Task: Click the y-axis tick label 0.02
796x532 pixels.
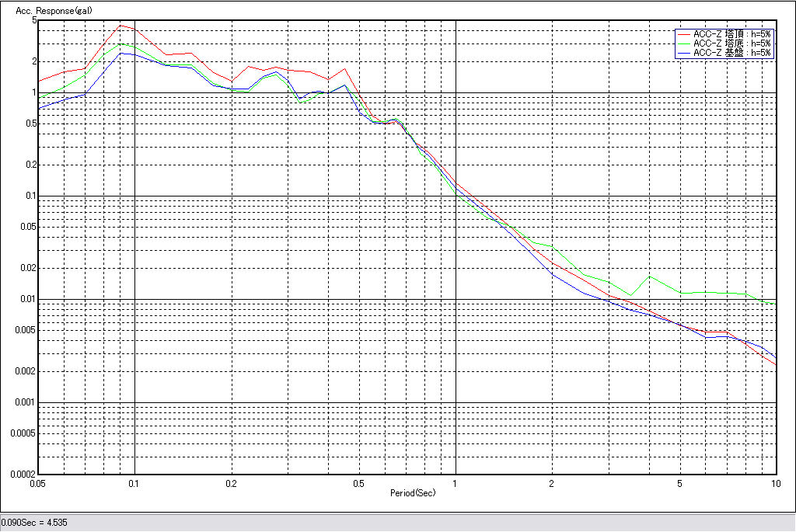Action: 29,268
